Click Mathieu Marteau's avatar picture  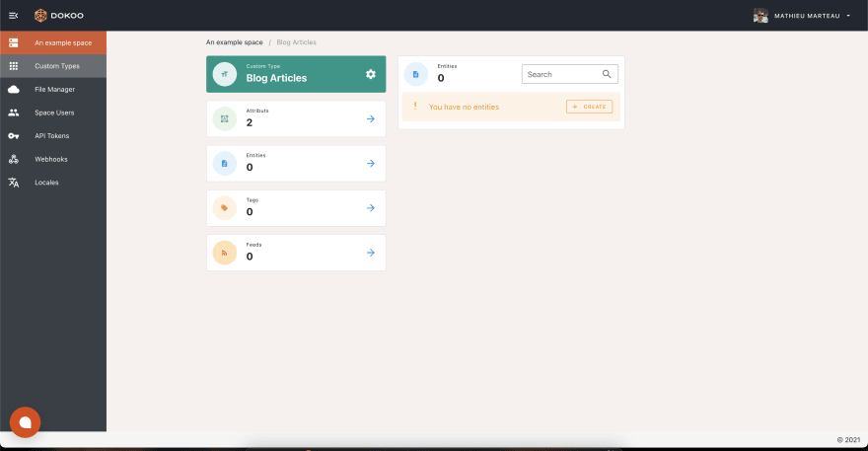pos(760,16)
